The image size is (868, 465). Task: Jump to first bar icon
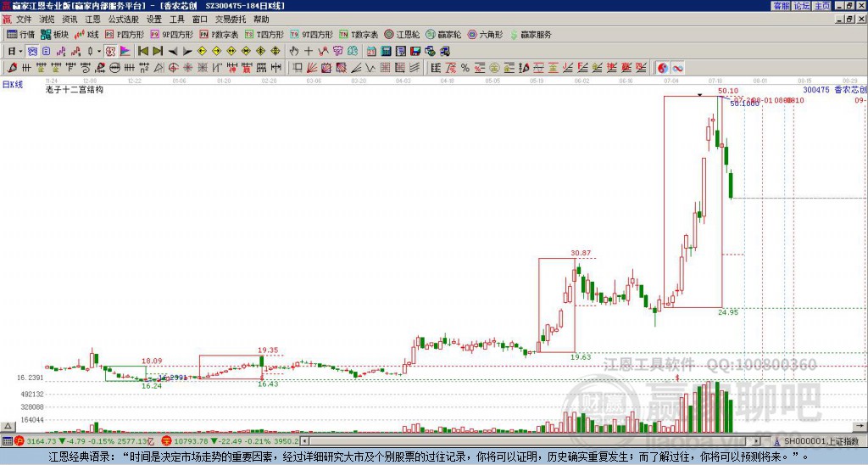point(142,52)
